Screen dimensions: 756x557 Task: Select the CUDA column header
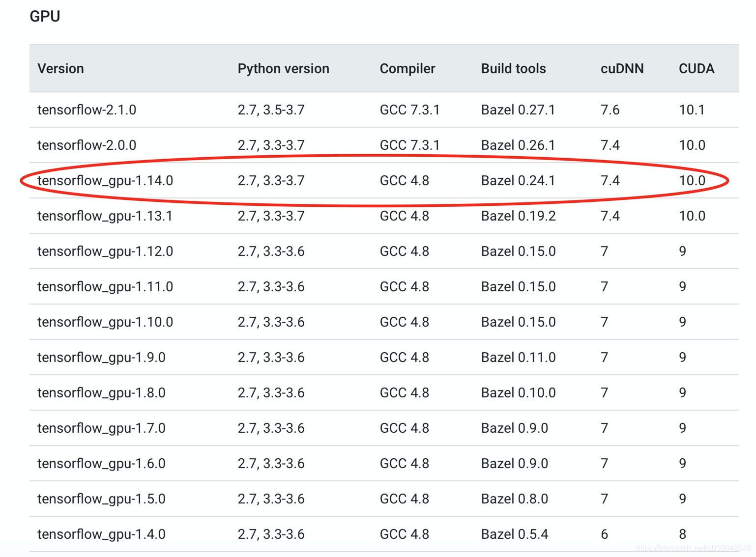[696, 68]
